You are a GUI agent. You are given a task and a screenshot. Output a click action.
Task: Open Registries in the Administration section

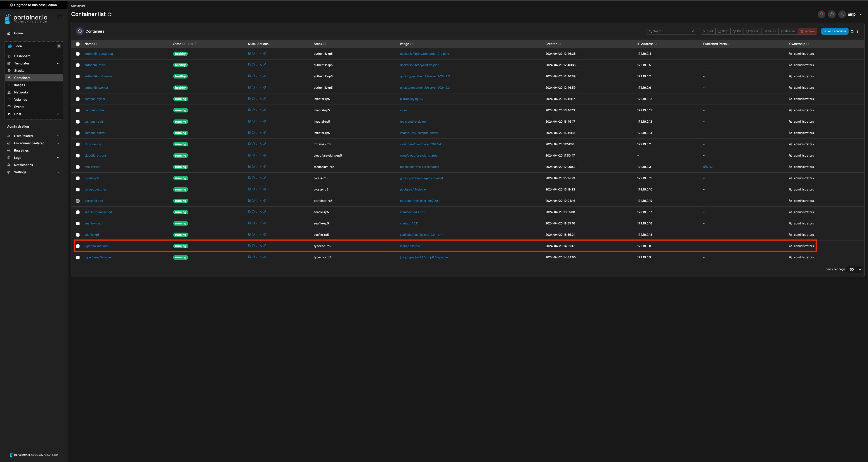point(34,150)
